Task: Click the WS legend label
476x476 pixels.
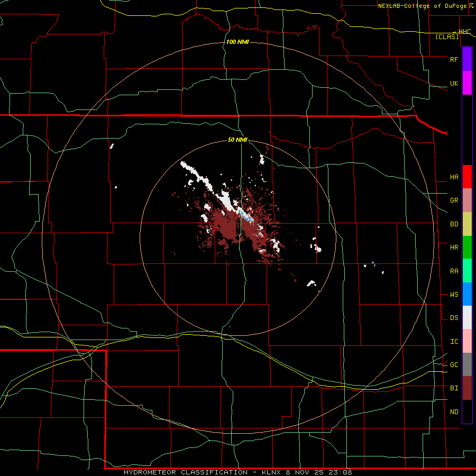Action: point(454,295)
